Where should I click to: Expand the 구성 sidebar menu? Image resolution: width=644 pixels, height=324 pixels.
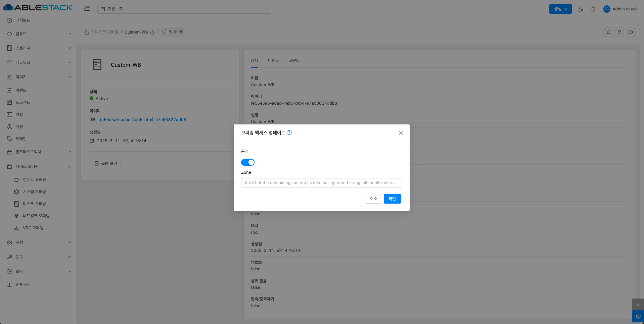coord(38,242)
